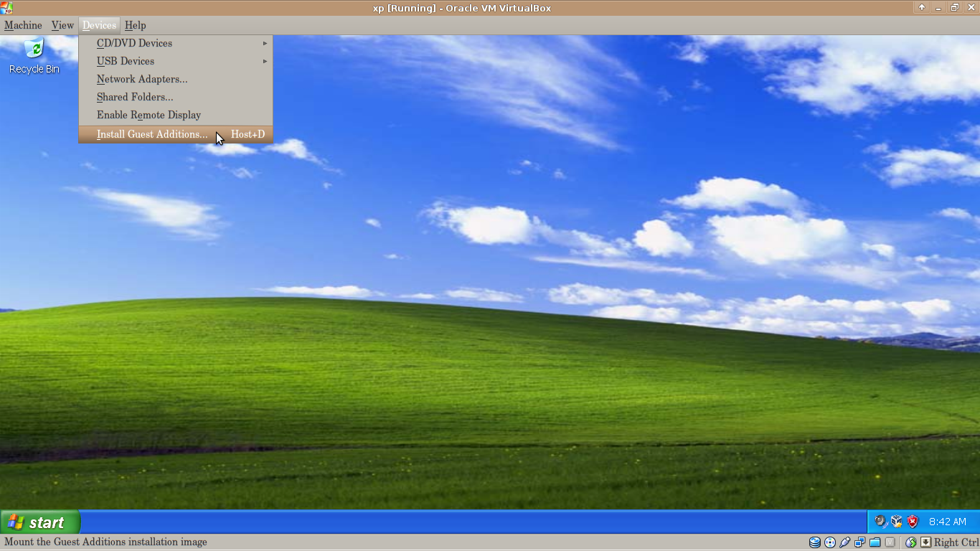
Task: Toggle Enable Remote Display option
Action: point(176,115)
